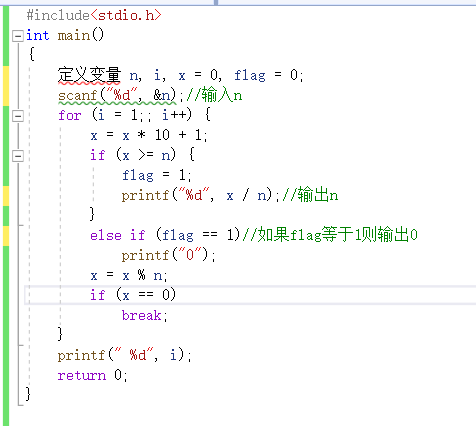Image resolution: width=476 pixels, height=432 pixels.
Task: Click the line x = x * 10 + 1;
Action: pyautogui.click(x=149, y=135)
